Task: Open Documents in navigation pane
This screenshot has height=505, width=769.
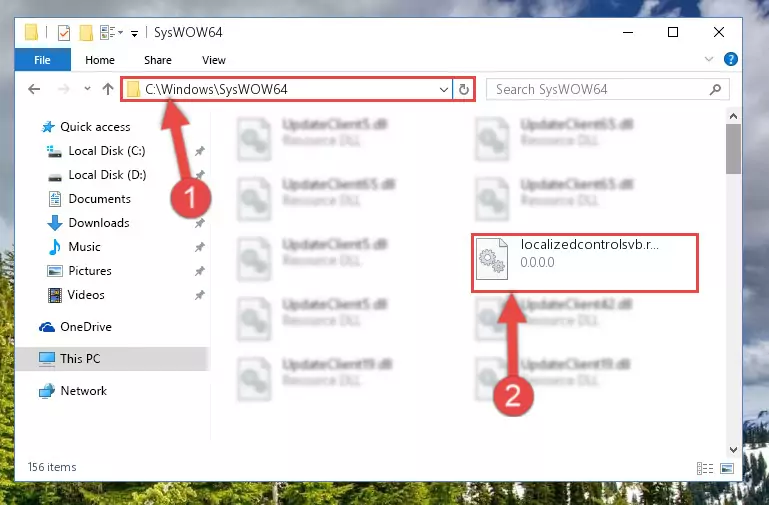Action: [100, 199]
